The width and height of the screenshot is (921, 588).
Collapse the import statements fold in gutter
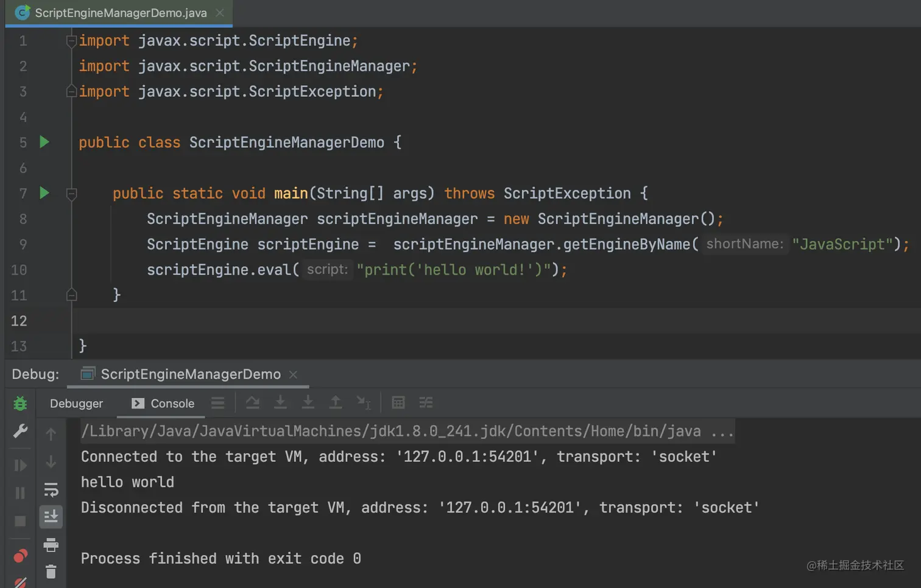coord(71,40)
